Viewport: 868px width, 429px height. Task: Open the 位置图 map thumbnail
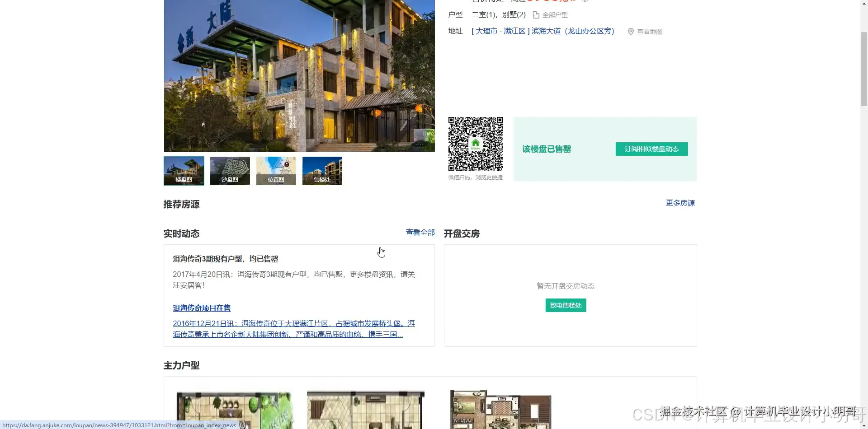276,171
